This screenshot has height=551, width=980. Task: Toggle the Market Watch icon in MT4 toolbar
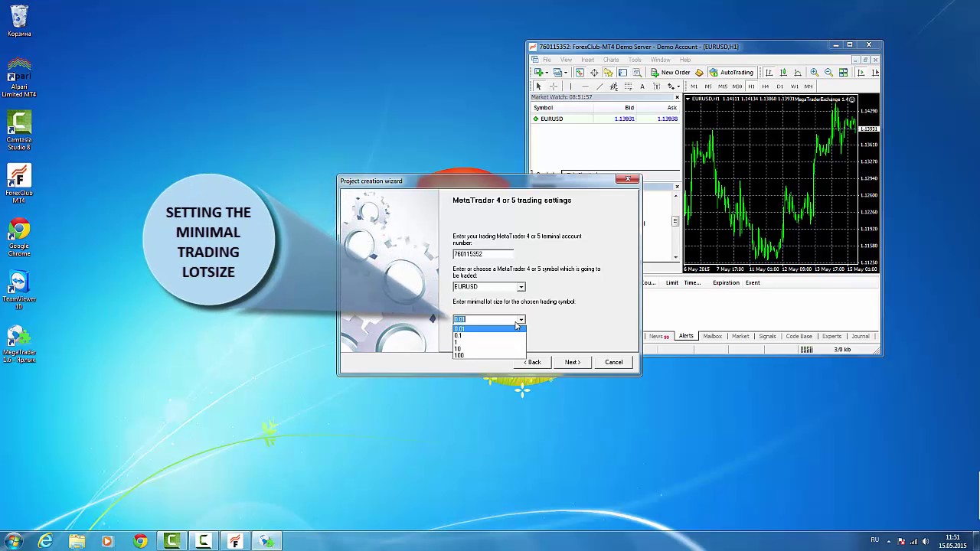pos(580,72)
